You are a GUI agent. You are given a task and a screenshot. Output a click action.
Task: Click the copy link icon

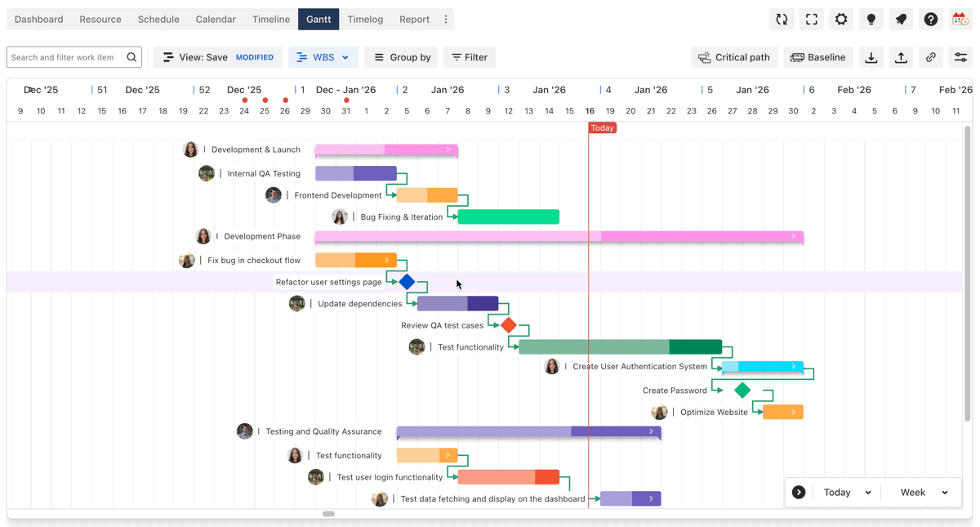[x=931, y=57]
